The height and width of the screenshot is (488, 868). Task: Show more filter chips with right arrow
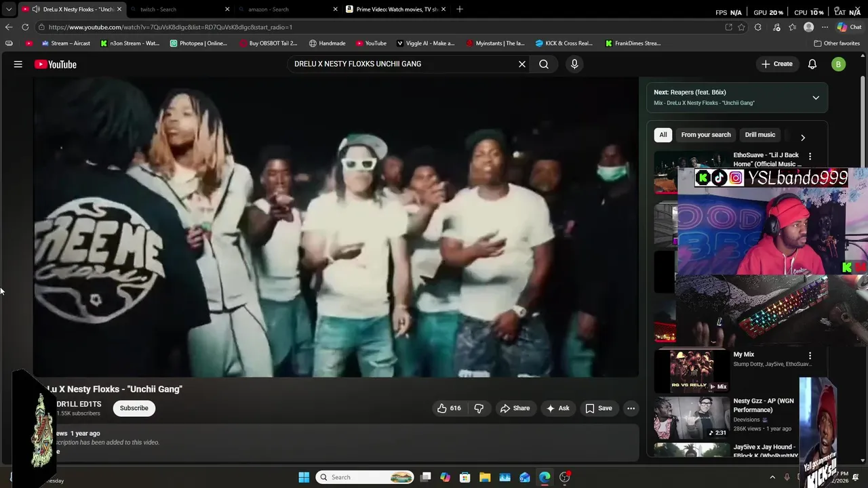coord(803,138)
